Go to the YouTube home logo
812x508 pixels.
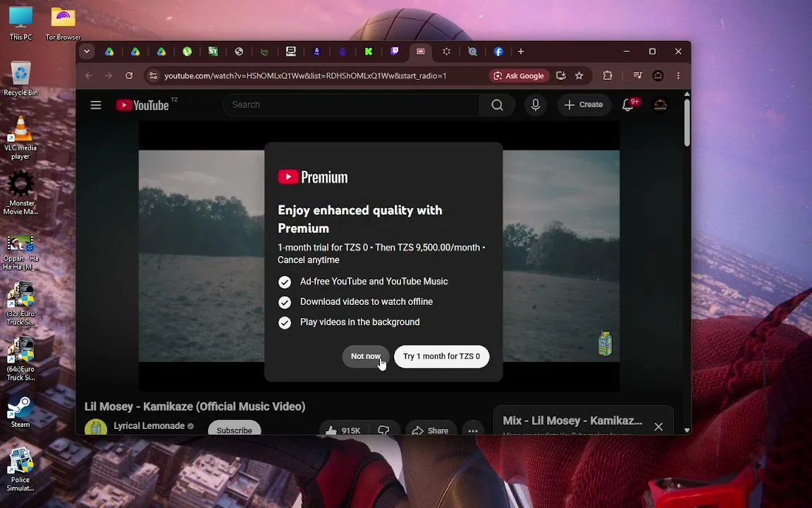click(143, 105)
